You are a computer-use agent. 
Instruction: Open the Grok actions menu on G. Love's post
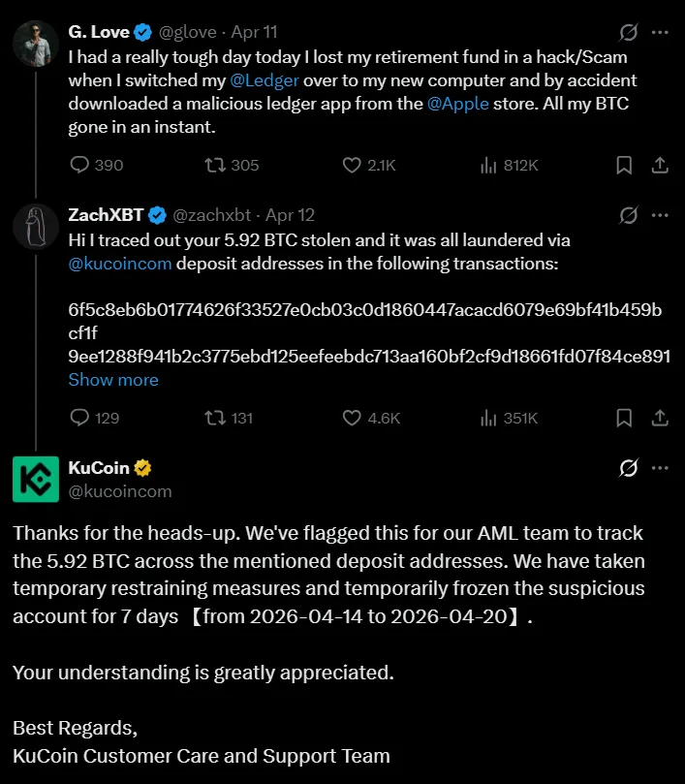[629, 31]
